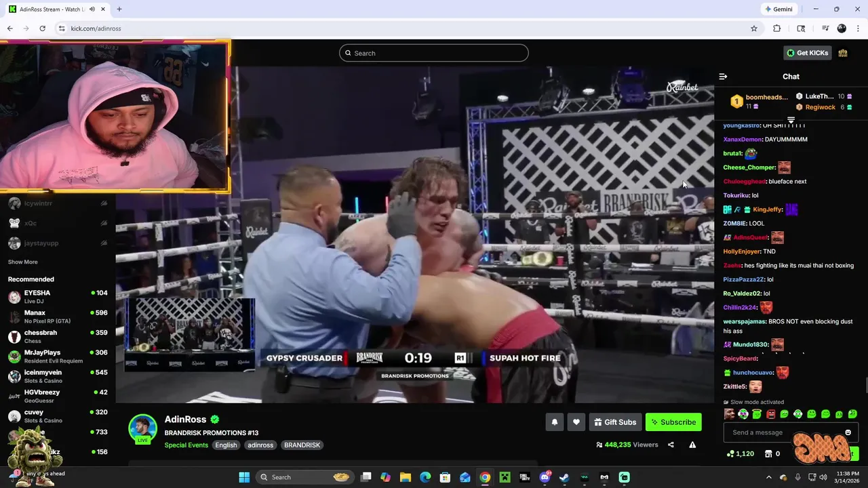Viewport: 868px width, 488px height.
Task: Expand followed channels with Show More
Action: click(22, 262)
